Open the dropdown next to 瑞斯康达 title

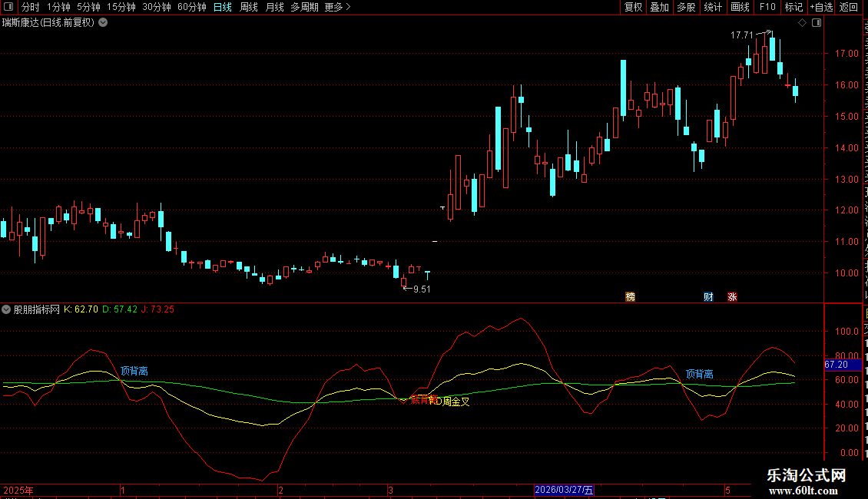click(x=103, y=23)
